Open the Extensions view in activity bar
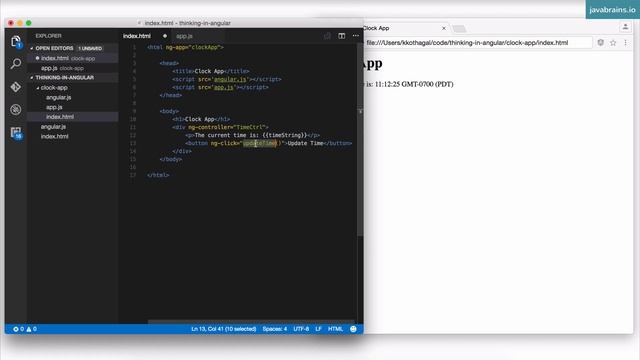Screen dimensions: 640x360 pyautogui.click(x=16, y=133)
